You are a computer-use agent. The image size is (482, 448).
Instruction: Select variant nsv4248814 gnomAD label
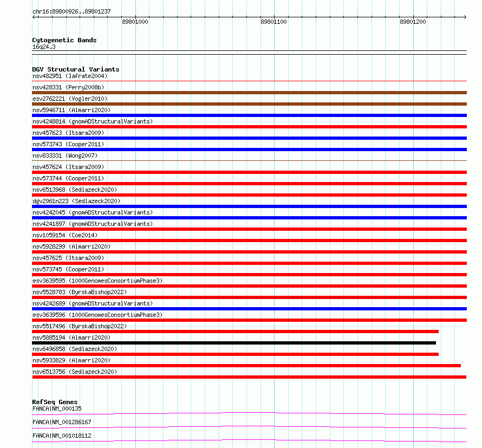tap(93, 121)
